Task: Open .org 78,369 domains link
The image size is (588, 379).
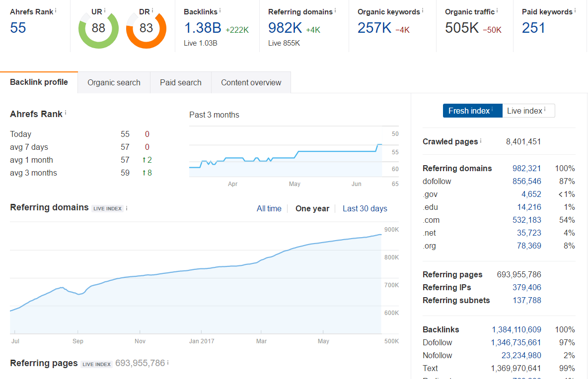Action: [x=529, y=246]
